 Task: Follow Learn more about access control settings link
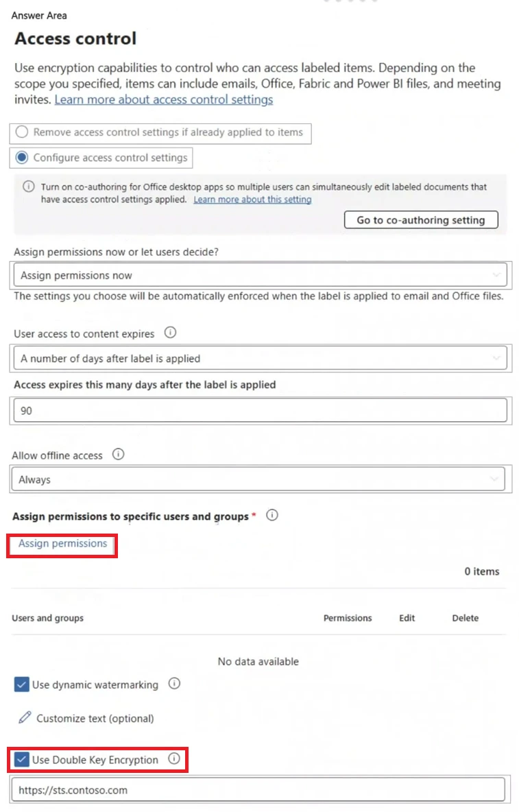point(163,99)
